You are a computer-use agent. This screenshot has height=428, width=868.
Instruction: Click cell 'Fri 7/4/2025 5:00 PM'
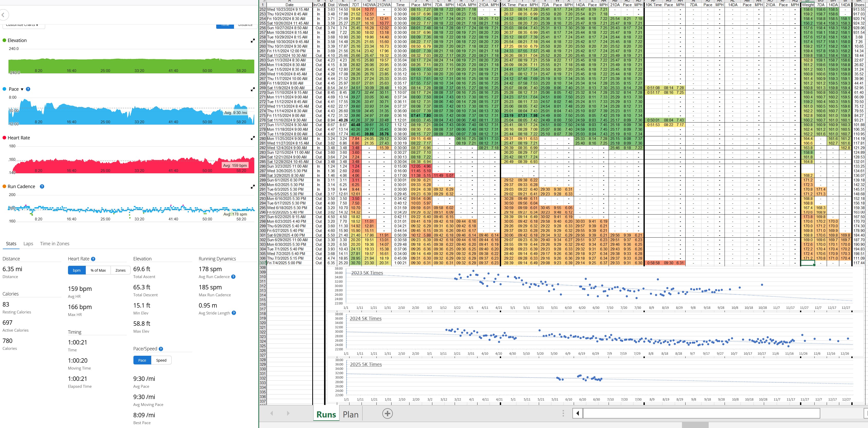[x=289, y=263]
